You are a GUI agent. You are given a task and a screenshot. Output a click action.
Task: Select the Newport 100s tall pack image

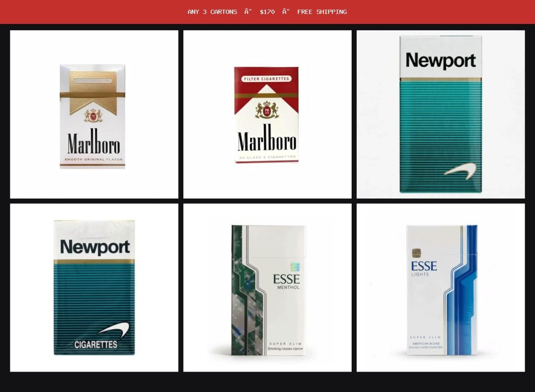[440, 114]
